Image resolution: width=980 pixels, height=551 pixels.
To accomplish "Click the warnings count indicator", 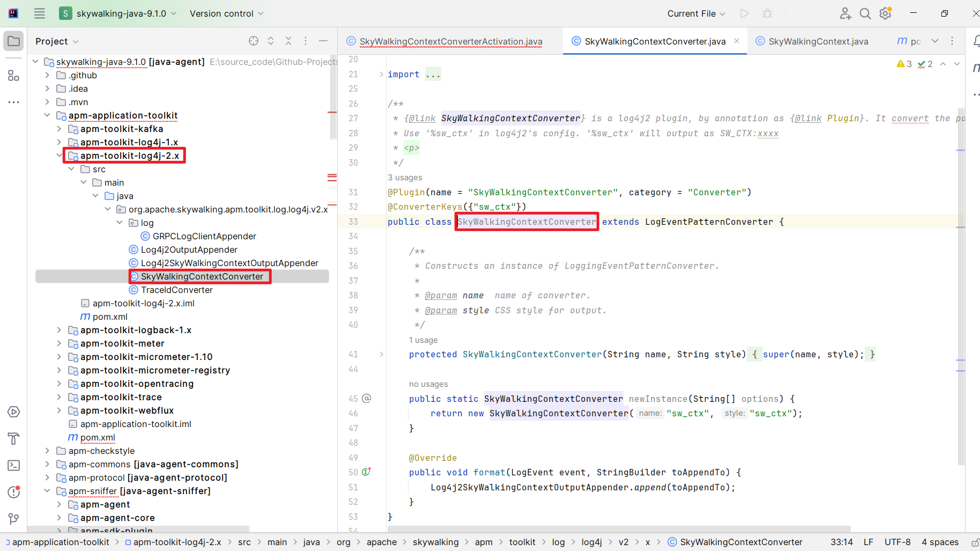I will coord(904,64).
